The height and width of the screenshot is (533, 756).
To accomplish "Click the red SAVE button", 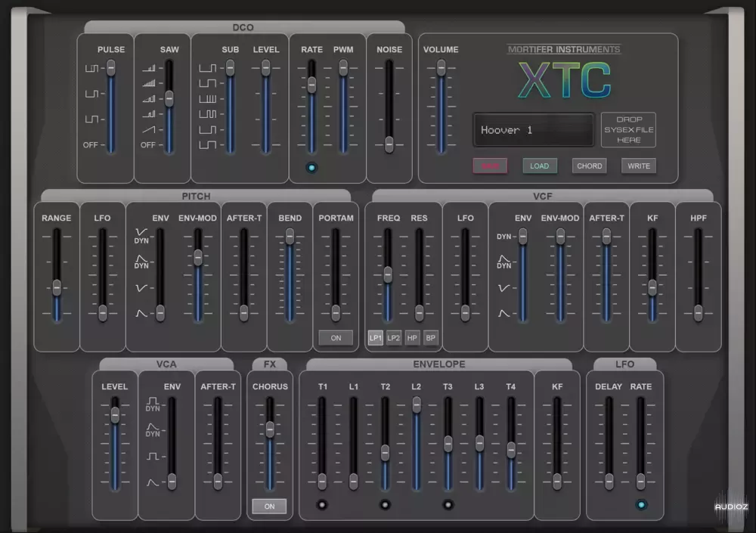I will pos(490,166).
